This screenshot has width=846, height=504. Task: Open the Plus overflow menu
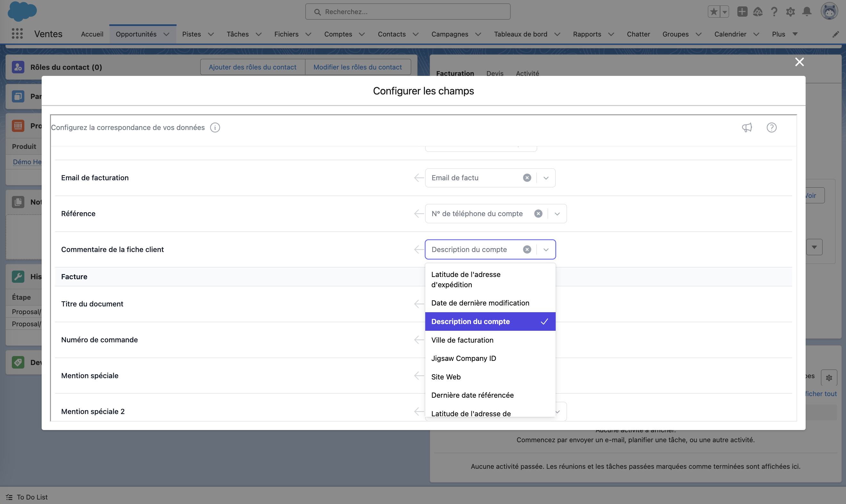point(784,34)
